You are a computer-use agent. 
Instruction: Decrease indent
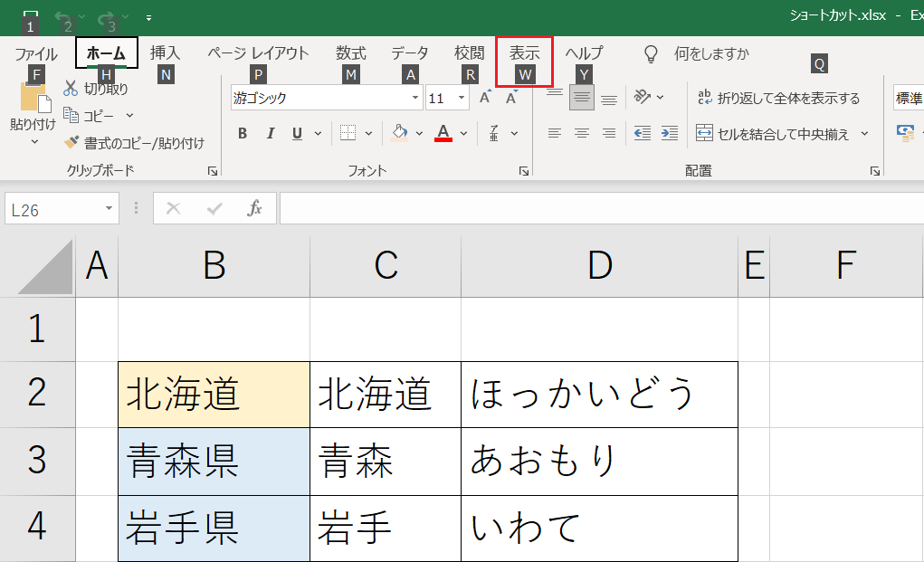click(643, 133)
